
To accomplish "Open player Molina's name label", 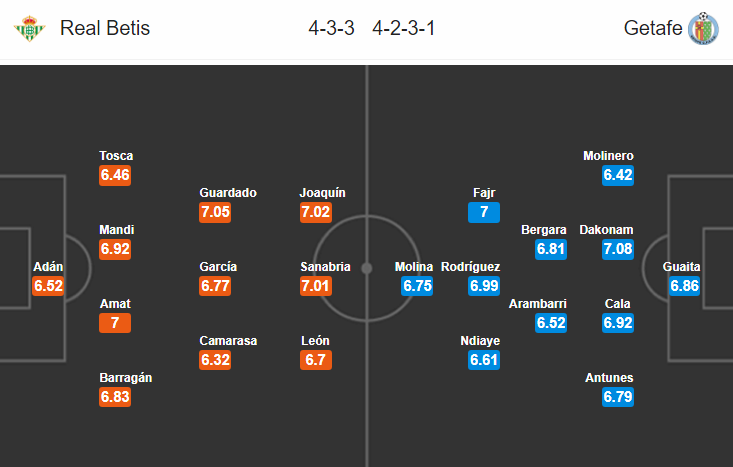I will (x=414, y=267).
